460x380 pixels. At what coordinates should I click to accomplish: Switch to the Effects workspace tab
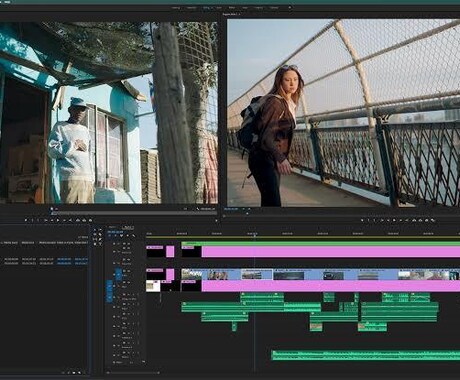click(x=232, y=8)
